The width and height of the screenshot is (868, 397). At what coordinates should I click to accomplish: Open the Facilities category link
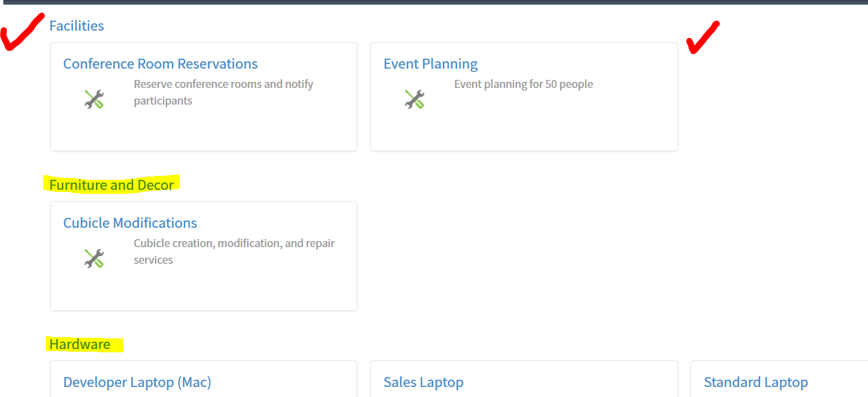tap(77, 26)
